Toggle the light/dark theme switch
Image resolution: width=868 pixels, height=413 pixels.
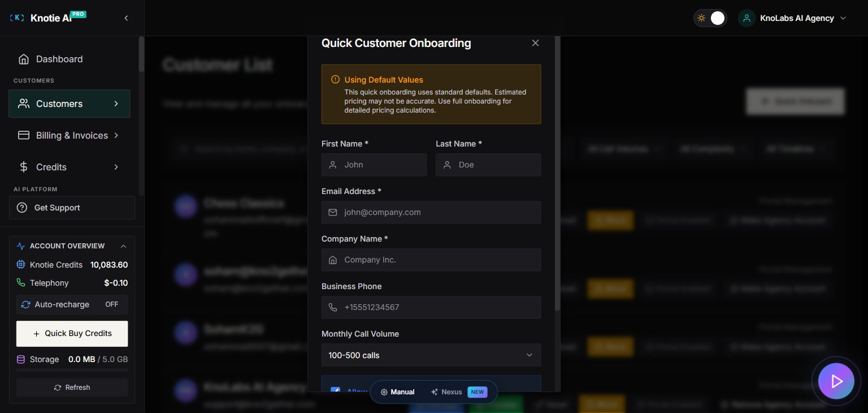click(x=710, y=18)
